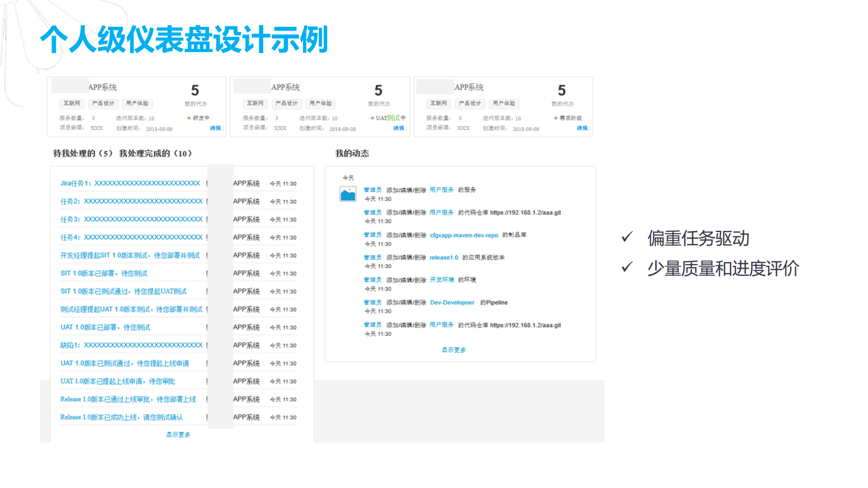This screenshot has width=868, height=488.
Task: Open the 任务3 task link
Action: [131, 219]
